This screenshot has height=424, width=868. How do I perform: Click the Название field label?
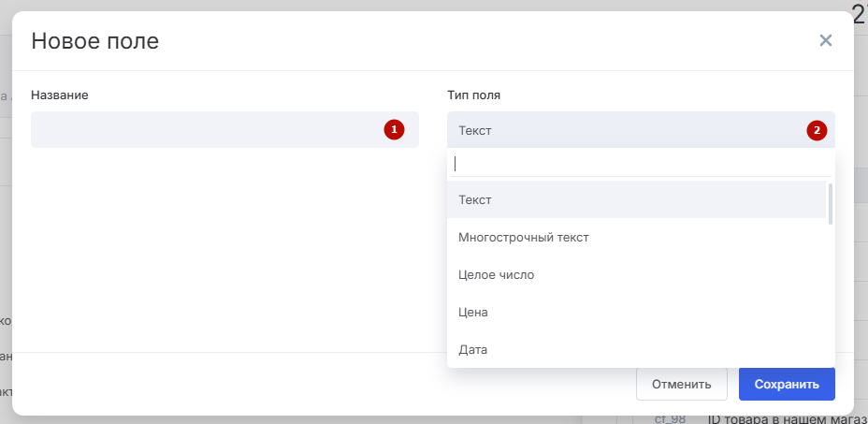click(60, 95)
